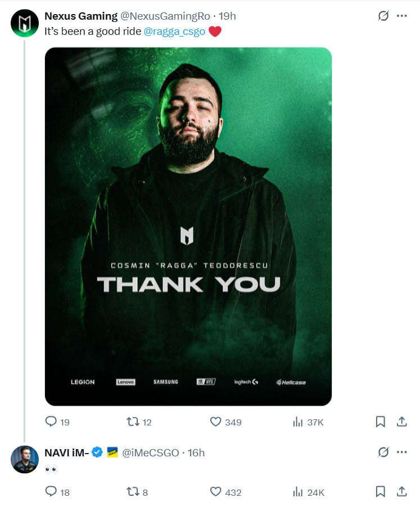Open NAVI iM- profile avatar

[25, 459]
